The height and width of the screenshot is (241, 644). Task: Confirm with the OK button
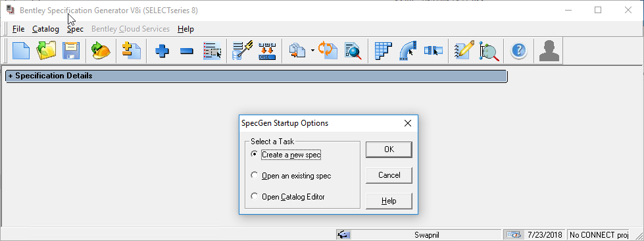tap(389, 149)
